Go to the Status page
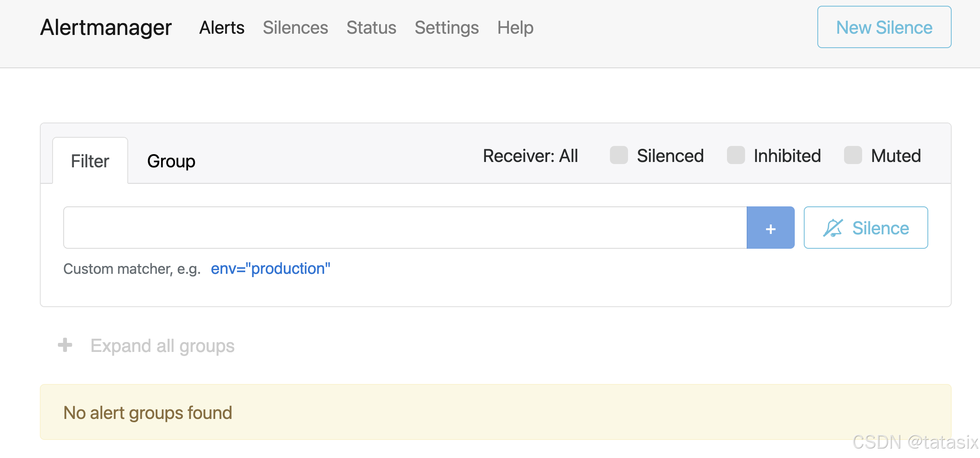980x458 pixels. [371, 28]
